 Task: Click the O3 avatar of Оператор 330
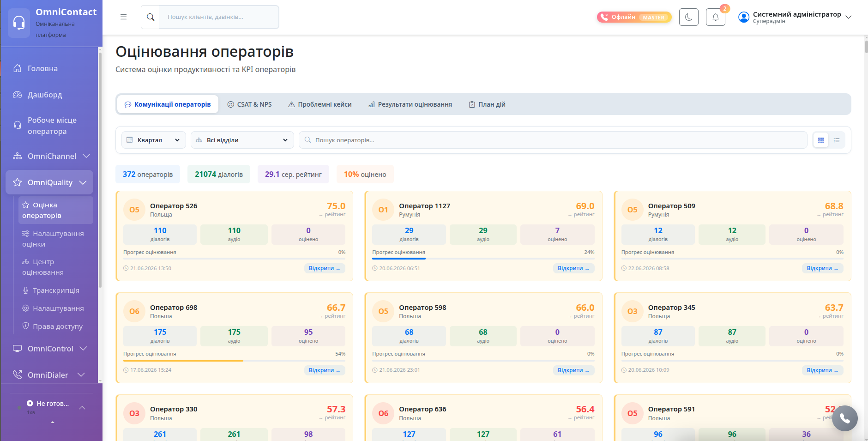coord(134,413)
